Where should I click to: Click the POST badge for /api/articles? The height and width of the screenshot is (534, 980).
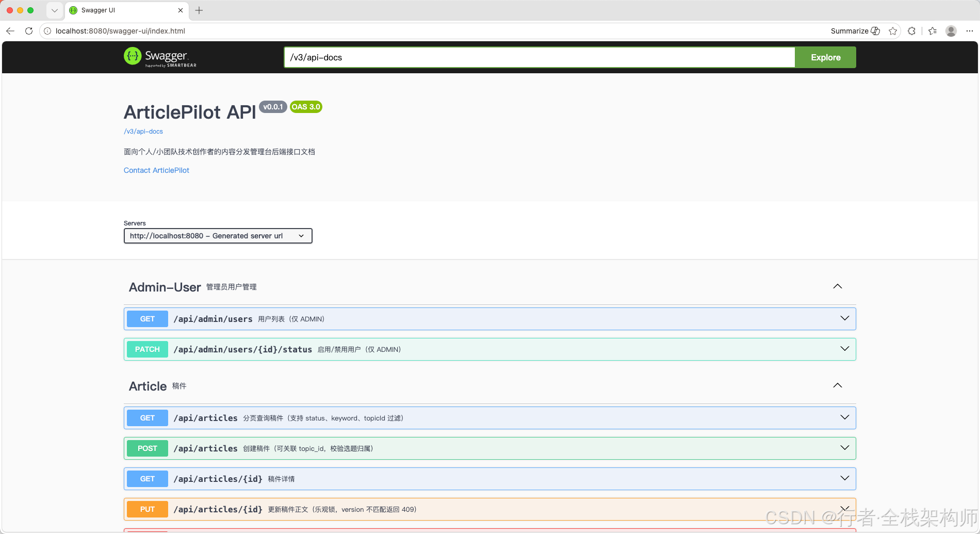[148, 448]
